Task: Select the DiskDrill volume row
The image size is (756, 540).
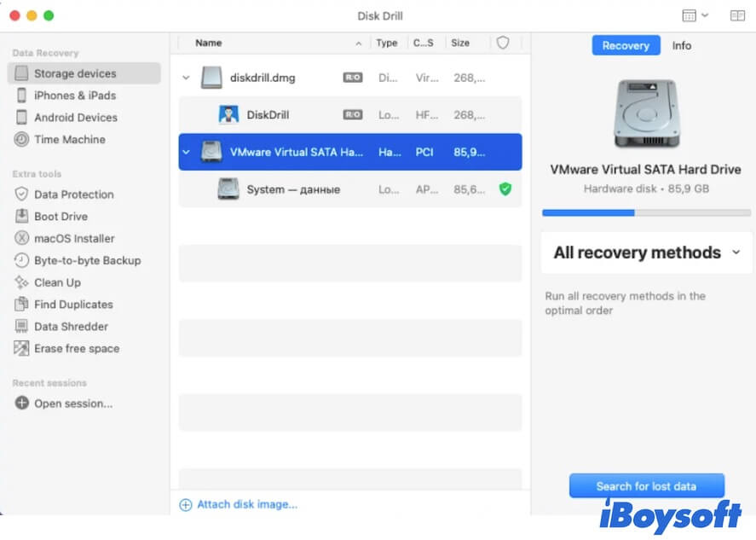Action: [x=350, y=115]
